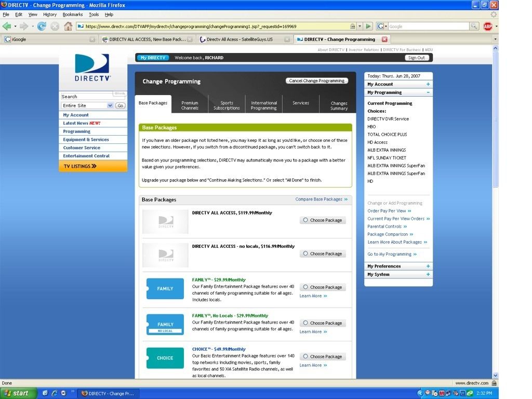Click the scroll up arrow of the page
532x399 pixels.
point(495,48)
